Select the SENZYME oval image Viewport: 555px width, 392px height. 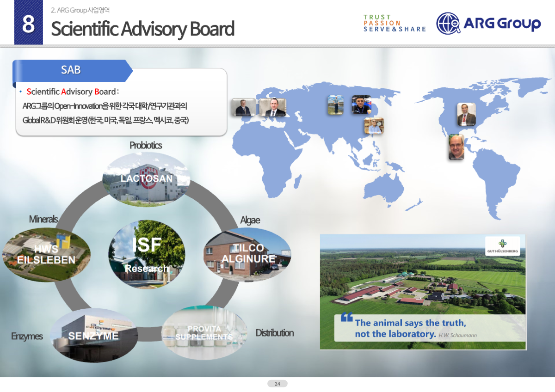93,336
